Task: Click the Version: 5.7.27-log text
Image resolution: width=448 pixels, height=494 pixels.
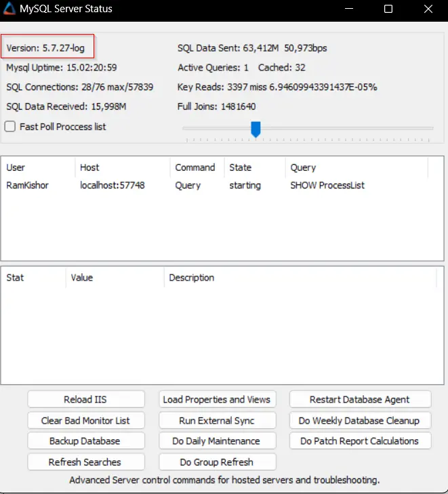Action: 45,48
